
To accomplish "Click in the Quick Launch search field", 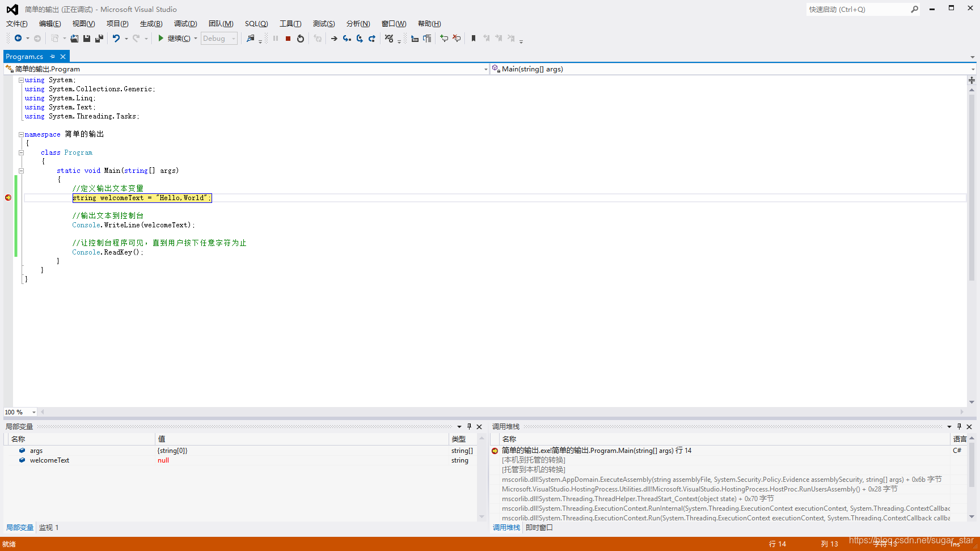I will 857,10.
